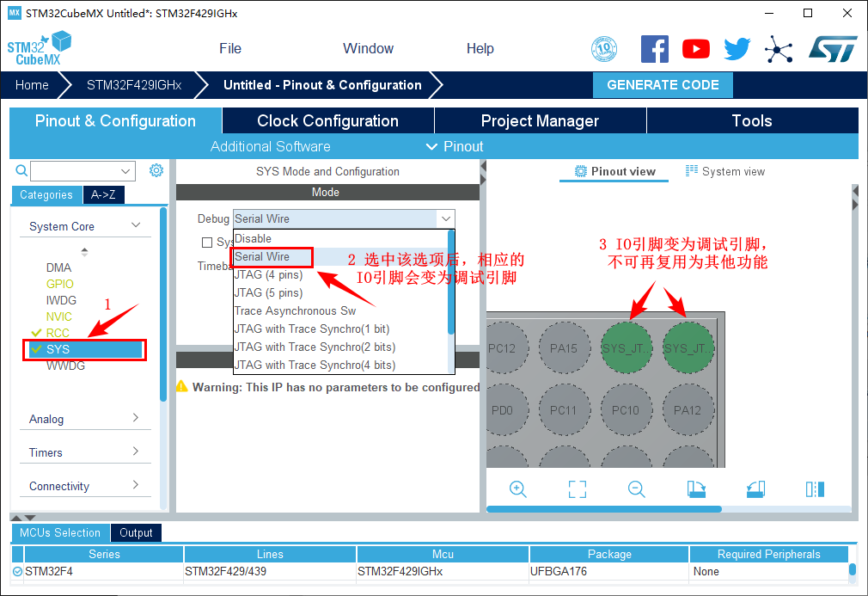Open the ST community network icon

(779, 49)
